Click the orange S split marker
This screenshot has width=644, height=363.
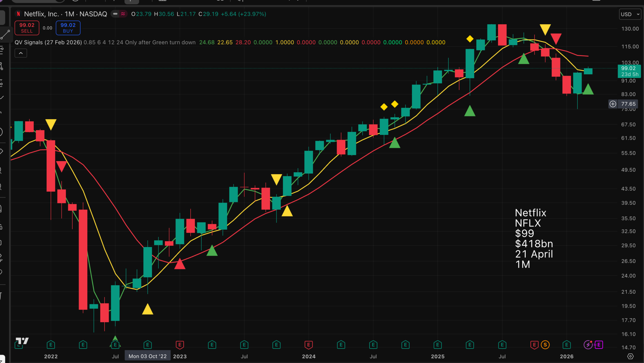click(545, 345)
